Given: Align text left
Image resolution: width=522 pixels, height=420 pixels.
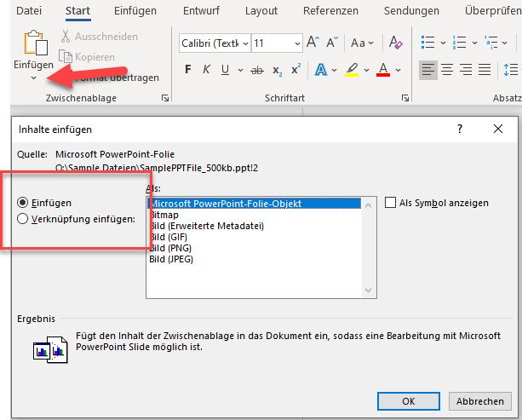Looking at the screenshot, I should pos(428,70).
